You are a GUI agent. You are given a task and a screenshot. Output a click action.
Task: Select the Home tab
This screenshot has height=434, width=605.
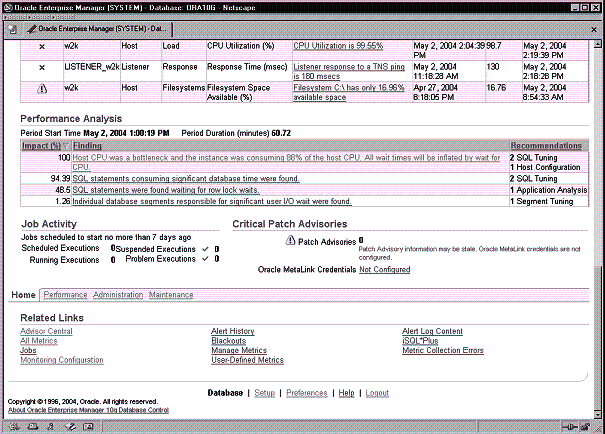[23, 295]
